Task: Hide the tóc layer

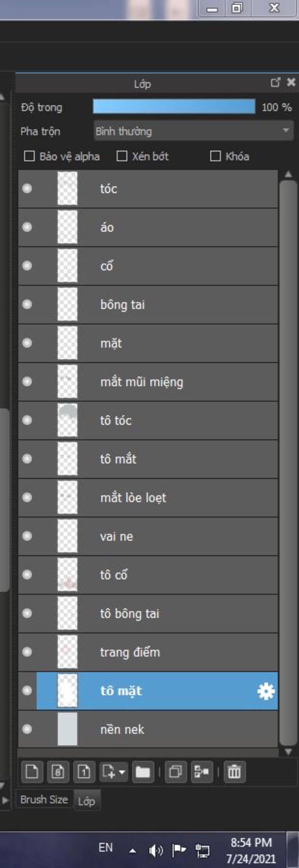Action: [27, 188]
